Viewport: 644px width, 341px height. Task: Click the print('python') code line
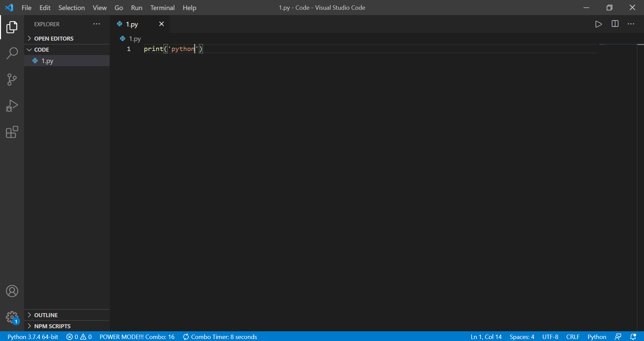173,49
